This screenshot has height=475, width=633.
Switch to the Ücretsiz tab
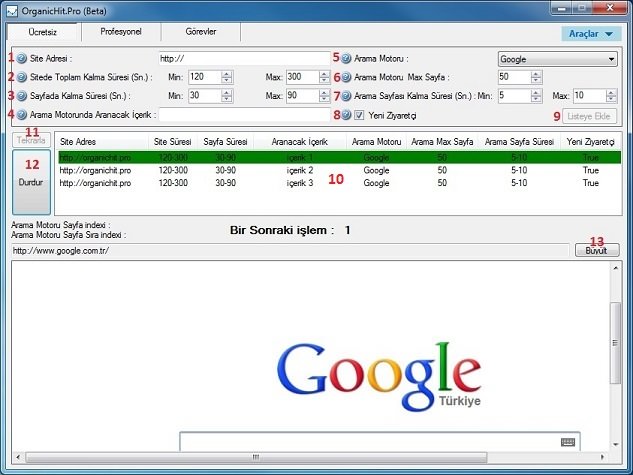coord(42,32)
